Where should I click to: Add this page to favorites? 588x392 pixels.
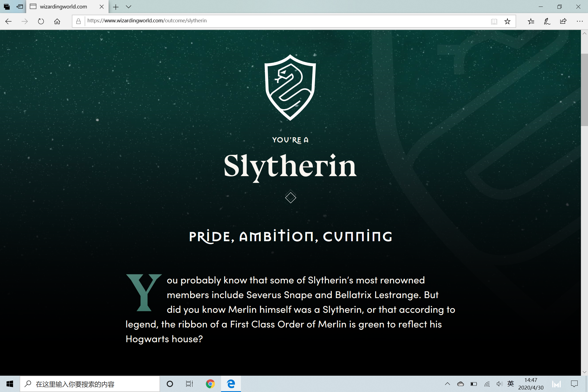coord(507,21)
